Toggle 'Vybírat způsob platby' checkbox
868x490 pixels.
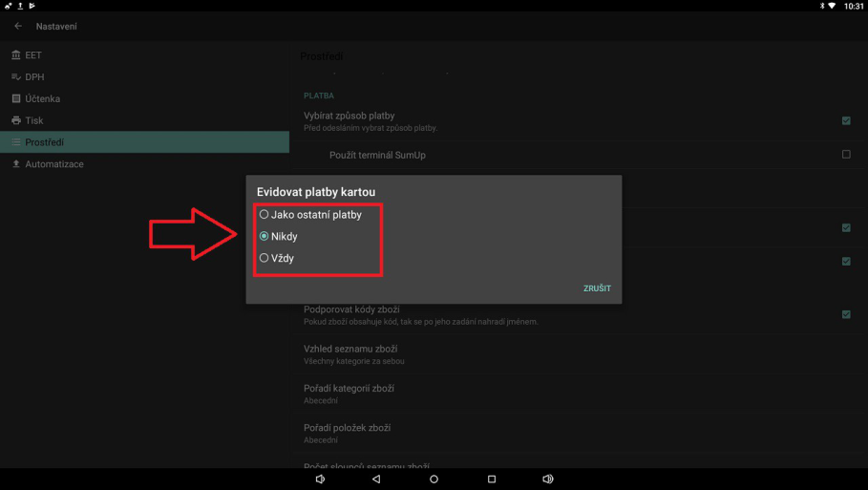click(846, 121)
